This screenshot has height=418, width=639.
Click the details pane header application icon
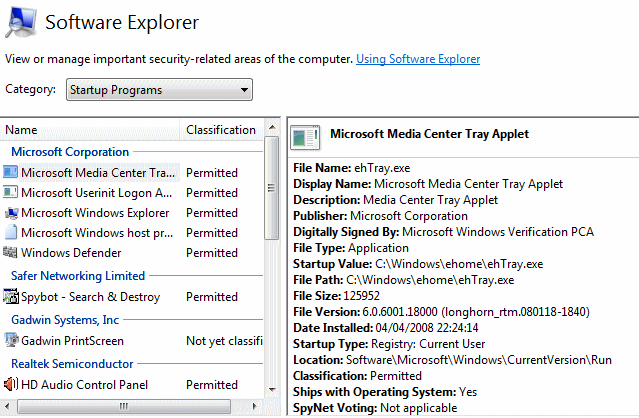[x=309, y=135]
